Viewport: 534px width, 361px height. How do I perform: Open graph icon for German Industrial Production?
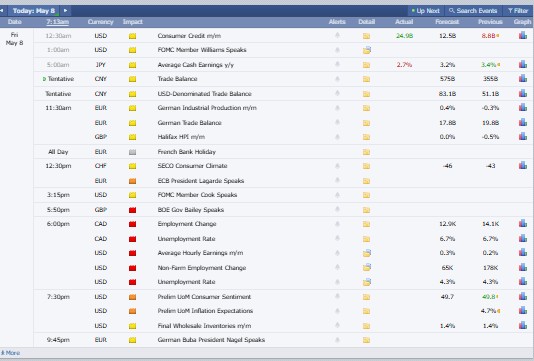(523, 107)
